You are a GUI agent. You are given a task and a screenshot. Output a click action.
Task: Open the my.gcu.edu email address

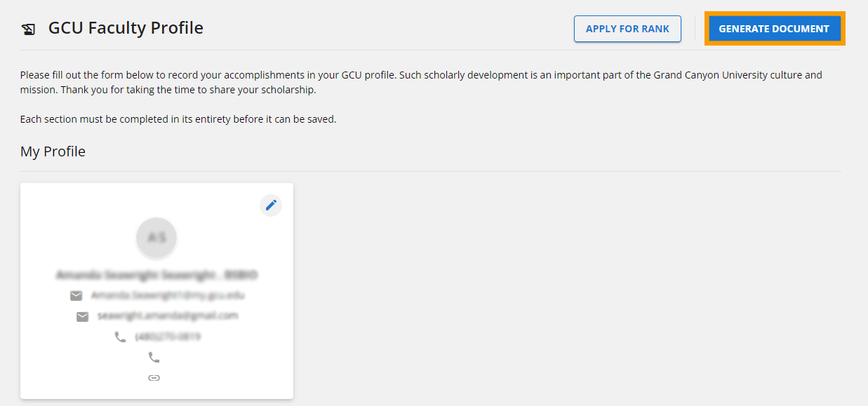click(168, 295)
